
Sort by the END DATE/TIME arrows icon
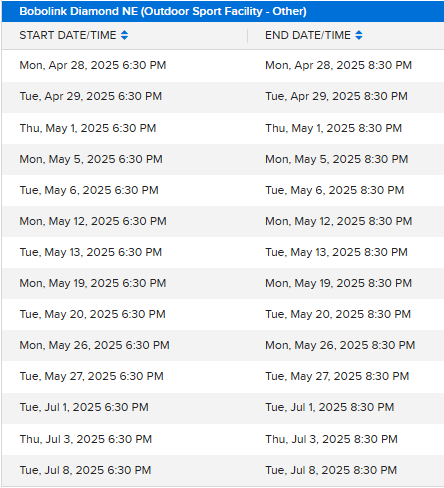click(359, 35)
